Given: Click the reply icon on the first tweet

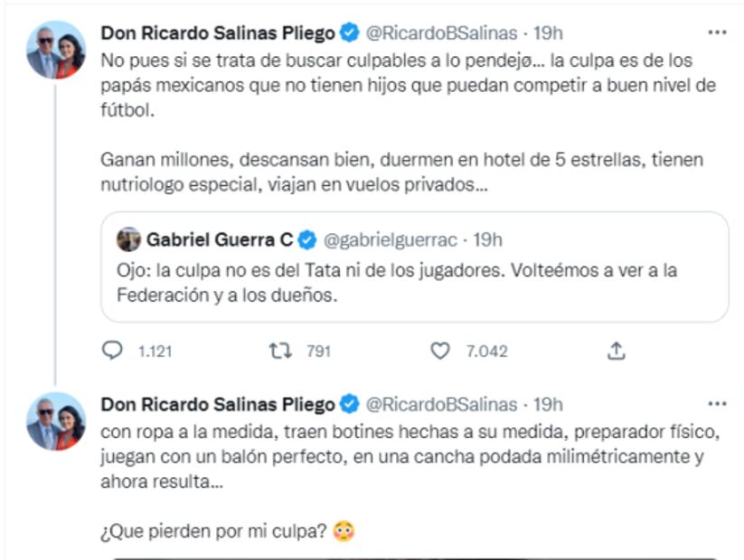Looking at the screenshot, I should coord(113,351).
